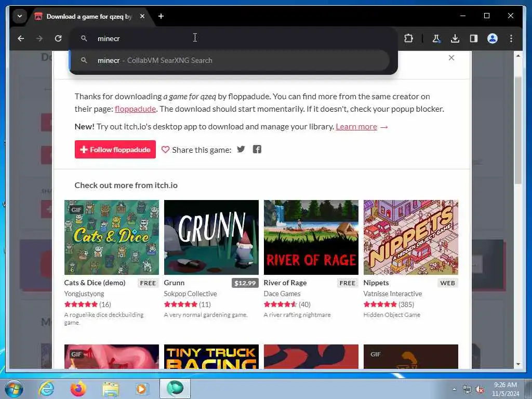Image resolution: width=532 pixels, height=399 pixels.
Task: Open a new browser tab
Action: point(161,16)
